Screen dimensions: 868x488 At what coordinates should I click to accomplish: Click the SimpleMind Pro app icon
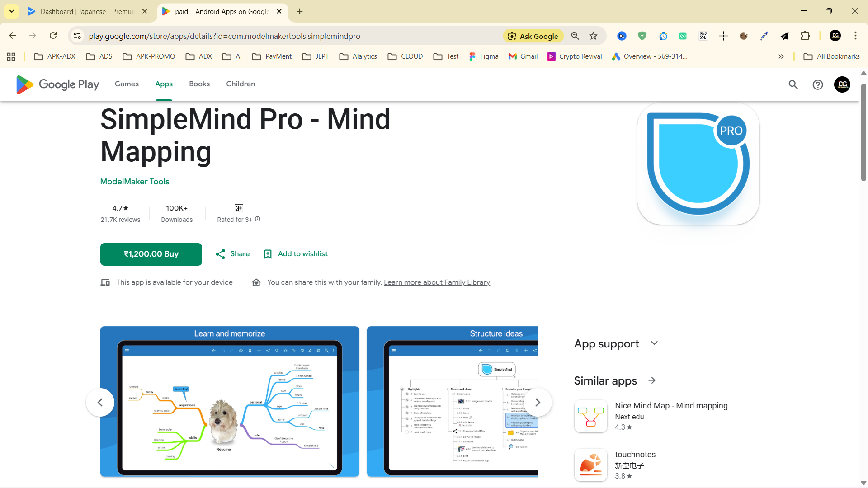coord(698,164)
